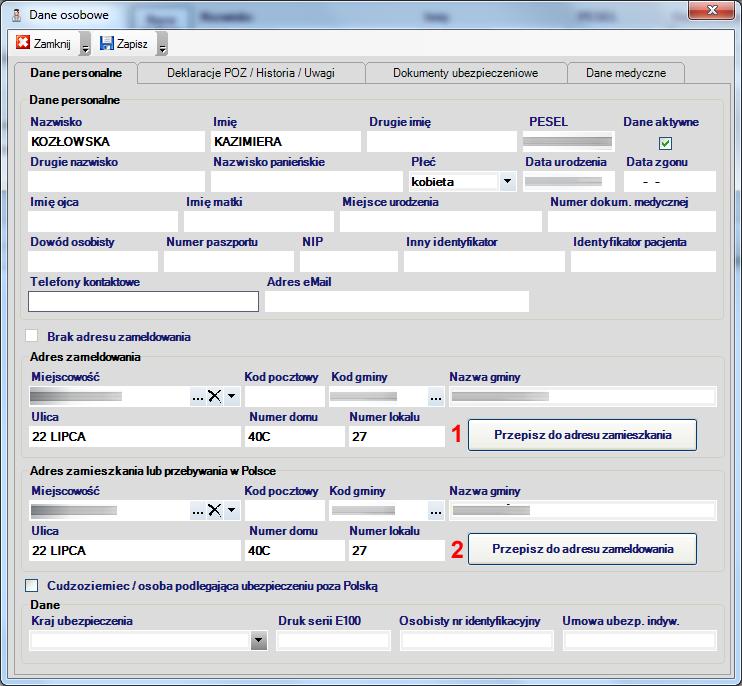Viewport: 742px width, 686px height.
Task: Clear Miejscowość with X in Adres zamieszkania
Action: click(214, 510)
